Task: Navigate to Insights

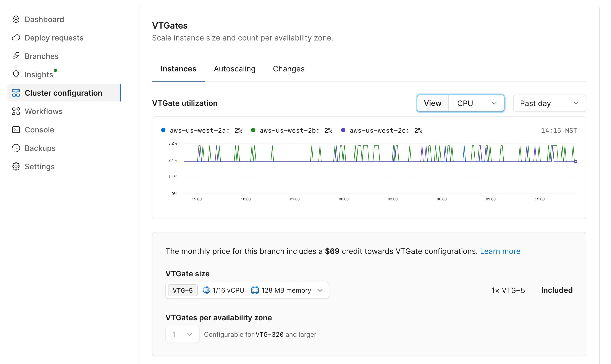Action: click(39, 75)
